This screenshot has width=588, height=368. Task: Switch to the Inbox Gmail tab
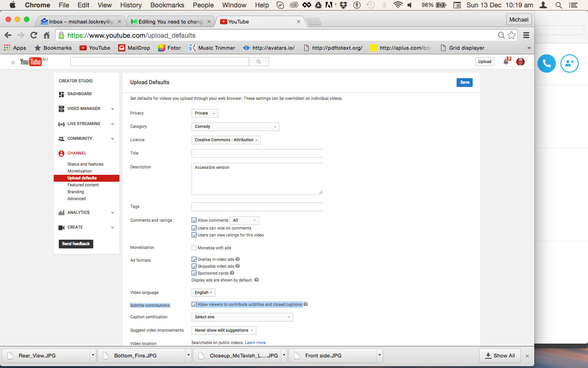click(x=79, y=22)
